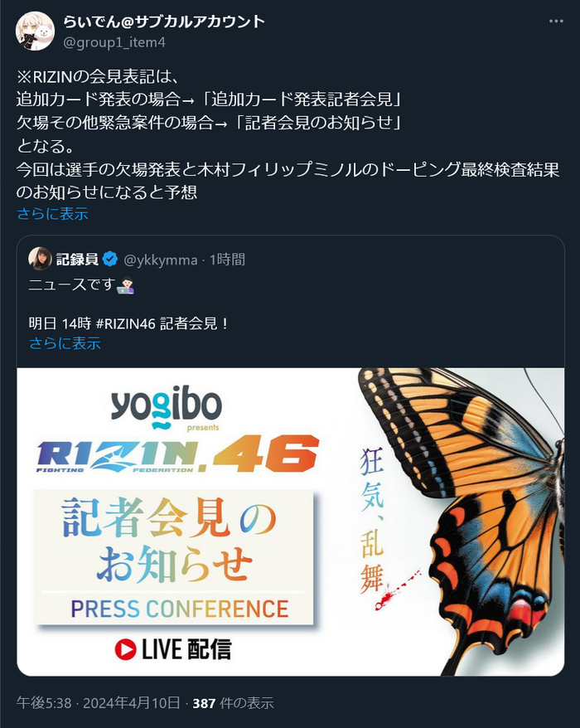The width and height of the screenshot is (580, 728).
Task: Open the three-dot more options menu
Action: point(556,22)
